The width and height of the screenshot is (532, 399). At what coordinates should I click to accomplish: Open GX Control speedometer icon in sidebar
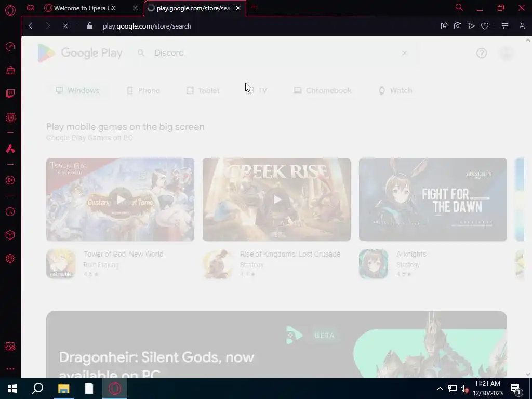click(x=10, y=46)
